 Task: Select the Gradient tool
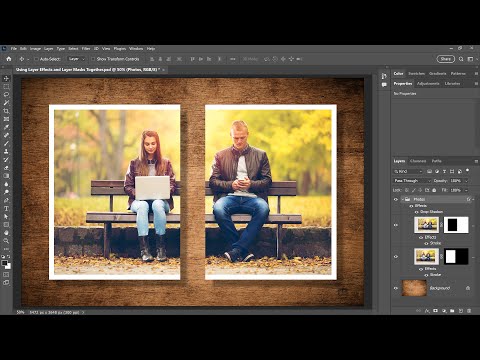(x=6, y=176)
